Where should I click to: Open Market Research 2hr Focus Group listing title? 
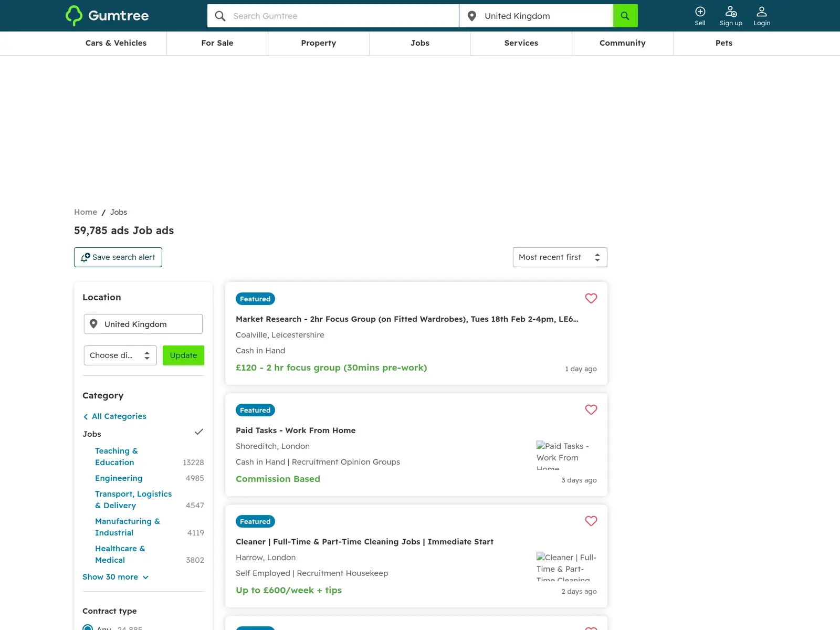tap(407, 319)
